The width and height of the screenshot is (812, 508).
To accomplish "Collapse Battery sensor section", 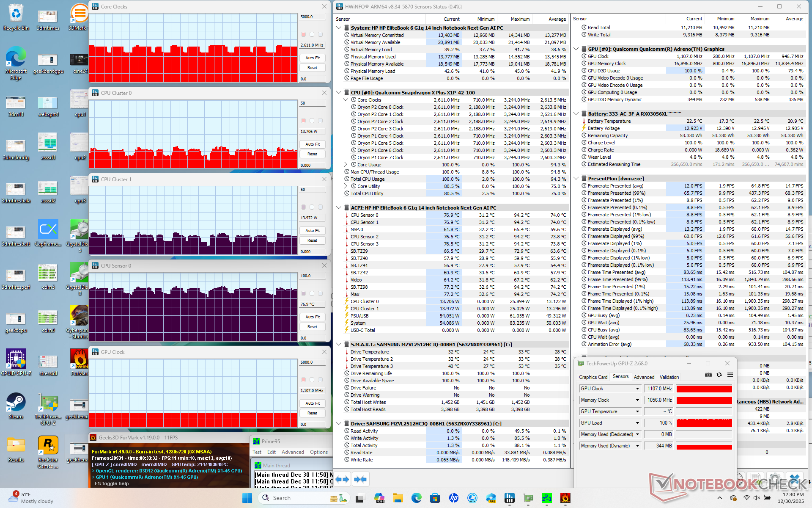I will coord(576,114).
